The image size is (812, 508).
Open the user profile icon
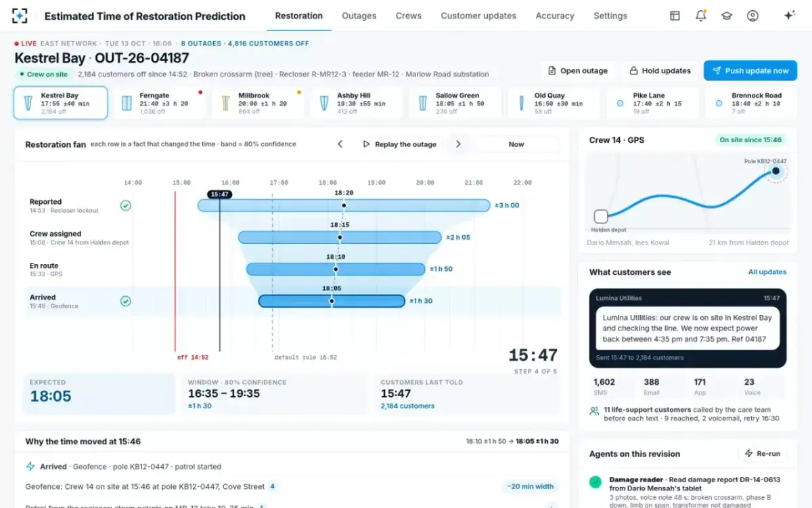(752, 16)
